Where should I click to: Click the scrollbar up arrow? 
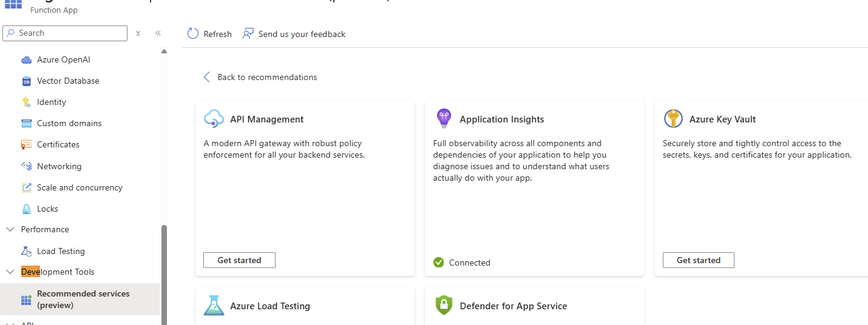pyautogui.click(x=163, y=52)
